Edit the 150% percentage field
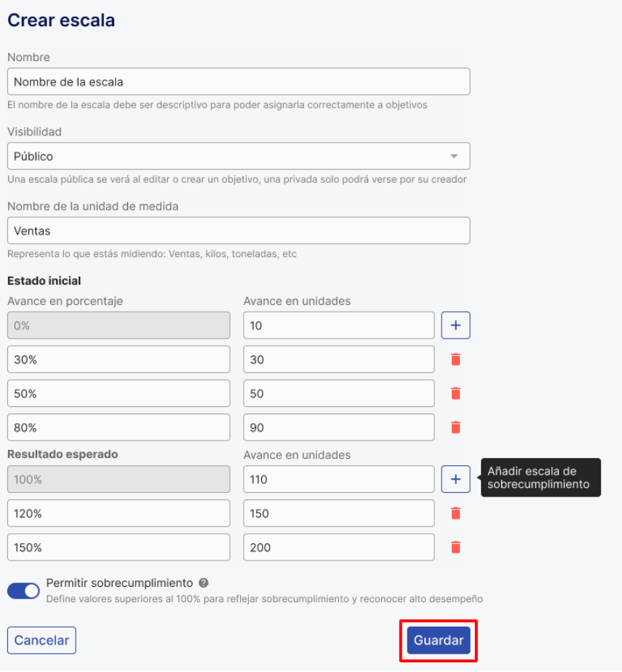 coord(119,548)
